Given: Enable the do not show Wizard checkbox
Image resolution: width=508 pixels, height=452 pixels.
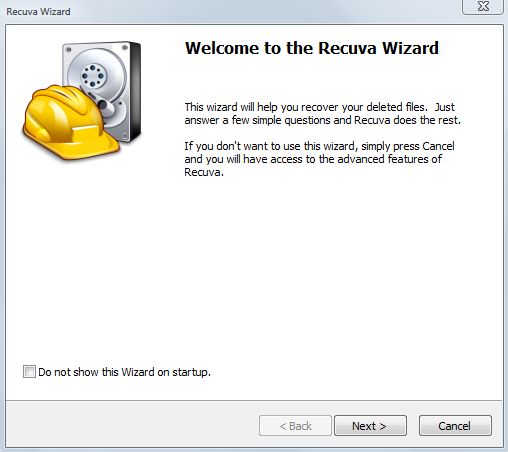Looking at the screenshot, I should point(29,371).
